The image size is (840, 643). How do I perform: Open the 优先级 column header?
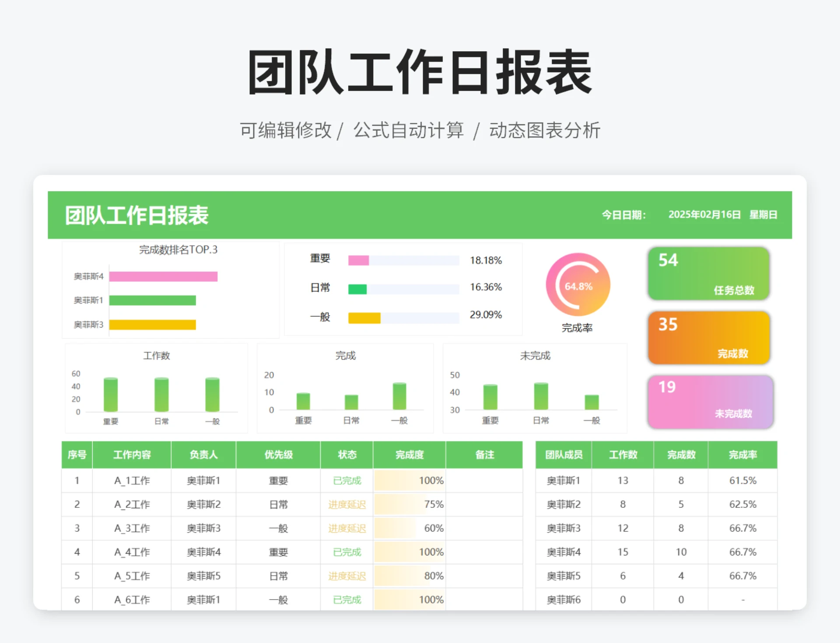point(278,455)
